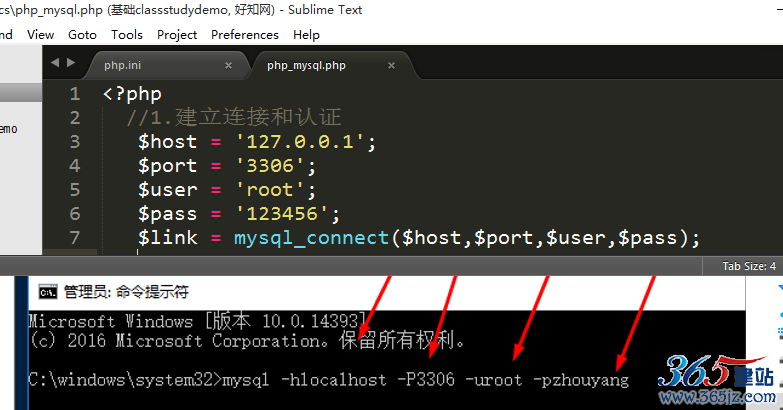The width and height of the screenshot is (783, 410).
Task: Open the Project menu
Action: coord(177,34)
